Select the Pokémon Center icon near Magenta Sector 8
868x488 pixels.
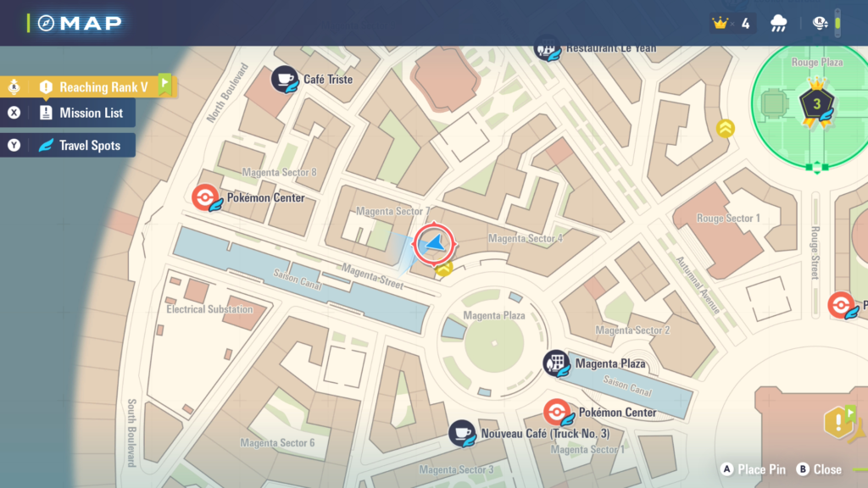204,197
